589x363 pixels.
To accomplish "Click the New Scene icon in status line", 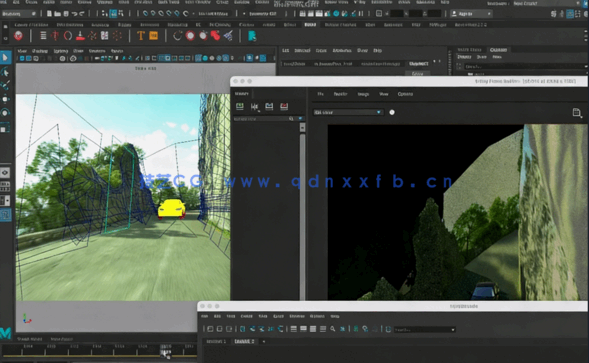I will point(49,14).
